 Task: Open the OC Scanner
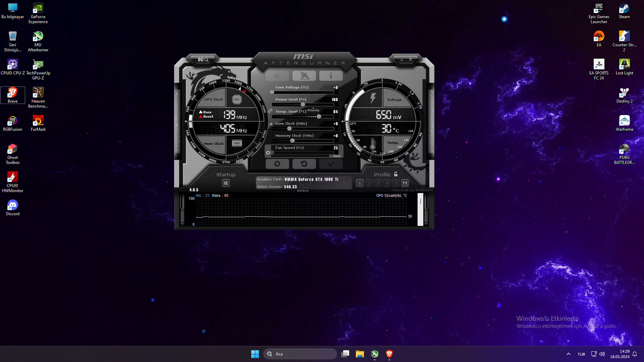click(203, 59)
